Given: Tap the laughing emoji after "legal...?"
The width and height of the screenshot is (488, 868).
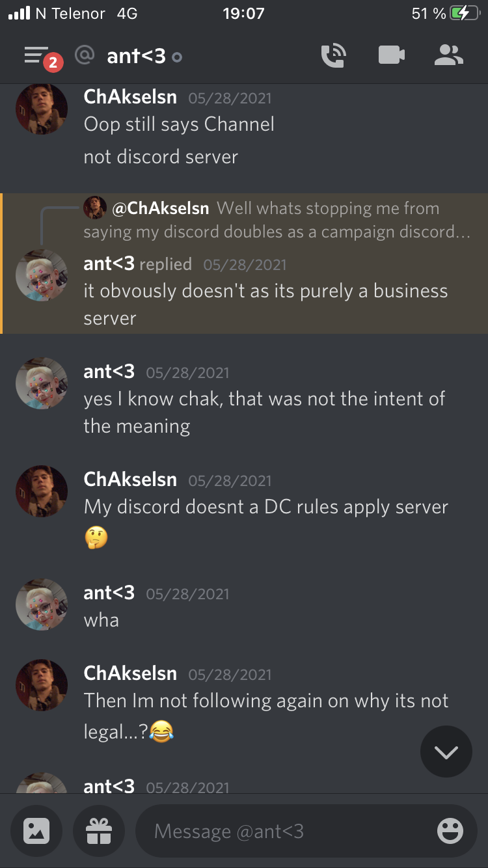Looking at the screenshot, I should 162,733.
